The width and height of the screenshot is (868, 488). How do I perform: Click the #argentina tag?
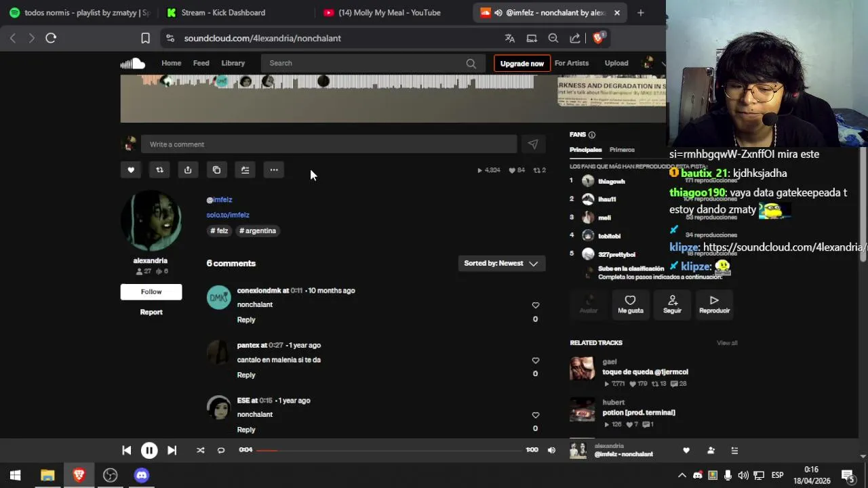(258, 230)
